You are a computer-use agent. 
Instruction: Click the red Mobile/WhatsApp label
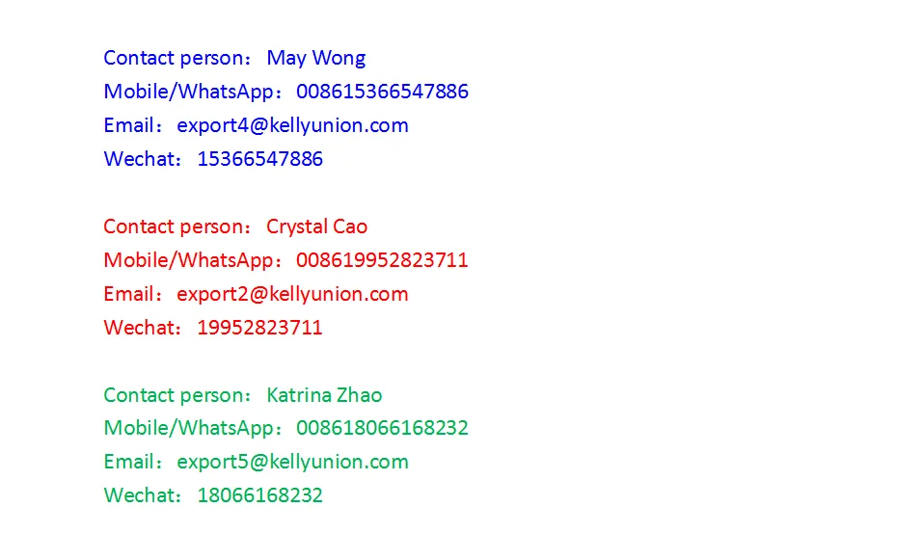click(x=189, y=260)
